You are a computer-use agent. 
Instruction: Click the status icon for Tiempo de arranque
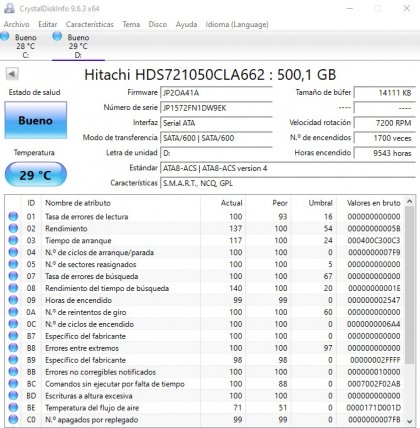coord(13,240)
